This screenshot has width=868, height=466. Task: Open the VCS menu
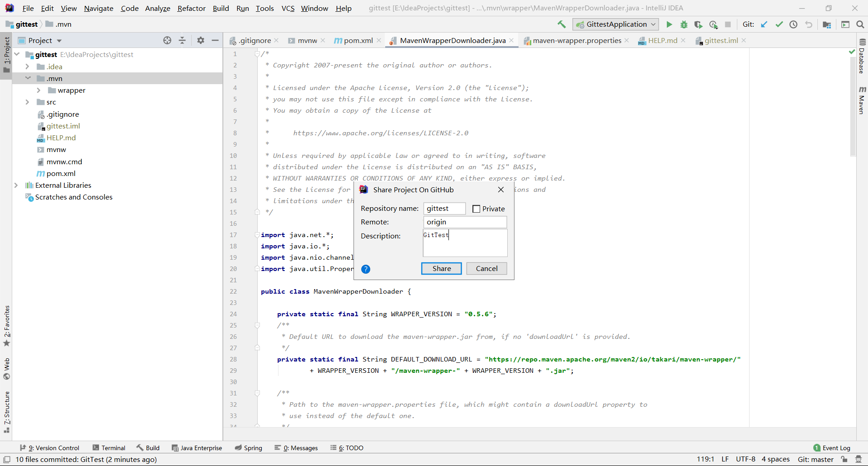pyautogui.click(x=288, y=8)
